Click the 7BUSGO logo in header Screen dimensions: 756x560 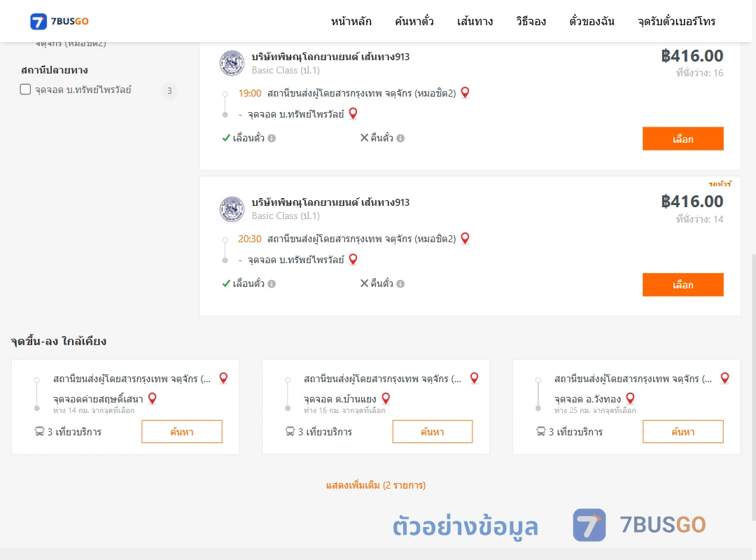[59, 21]
